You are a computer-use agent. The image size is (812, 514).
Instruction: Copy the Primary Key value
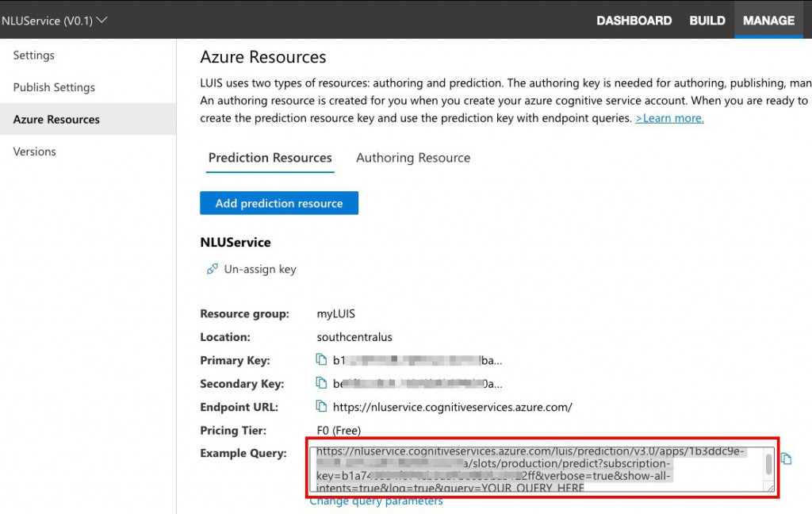[x=321, y=359]
